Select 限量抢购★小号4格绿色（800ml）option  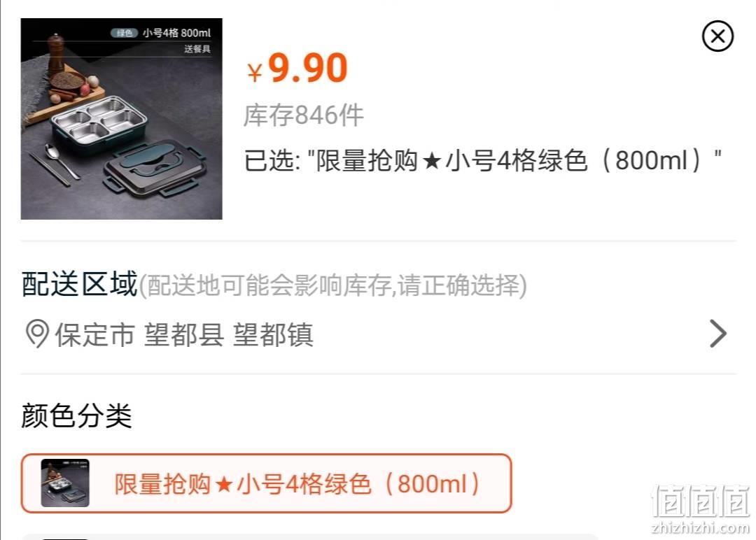pyautogui.click(x=266, y=483)
